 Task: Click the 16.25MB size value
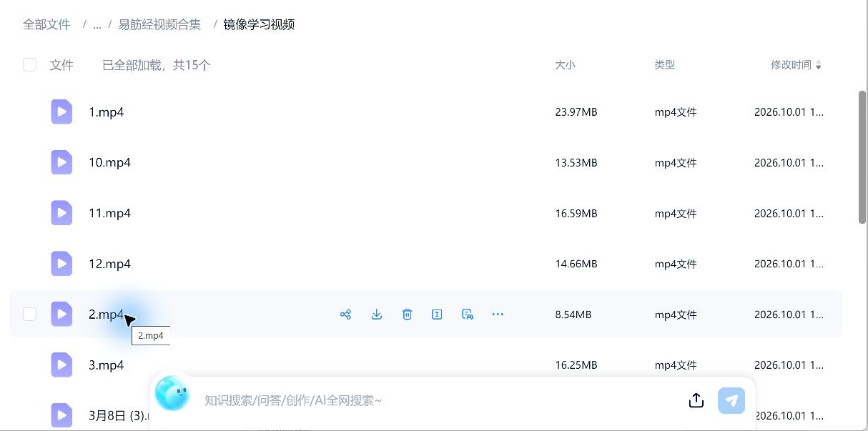pos(576,365)
